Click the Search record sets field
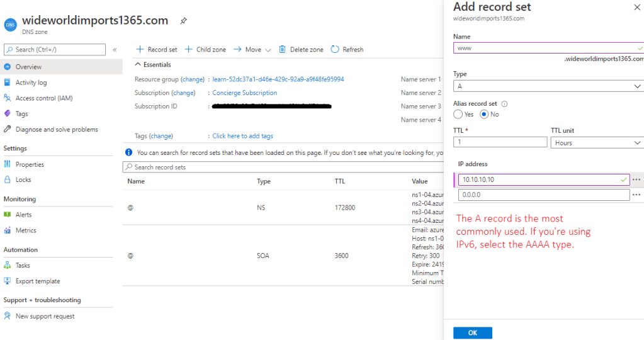The image size is (644, 340). tap(283, 167)
